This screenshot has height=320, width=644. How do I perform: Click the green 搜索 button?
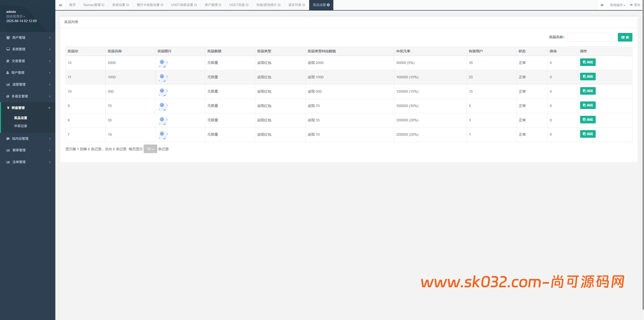point(625,37)
